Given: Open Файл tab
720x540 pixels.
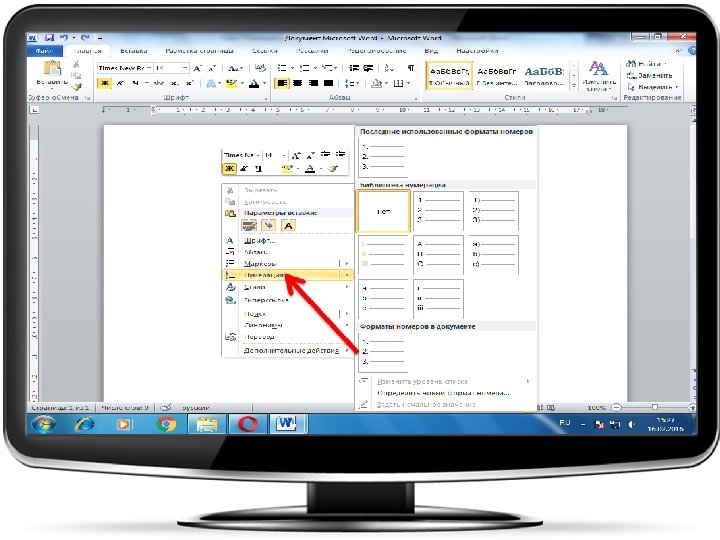Looking at the screenshot, I should click(x=45, y=51).
